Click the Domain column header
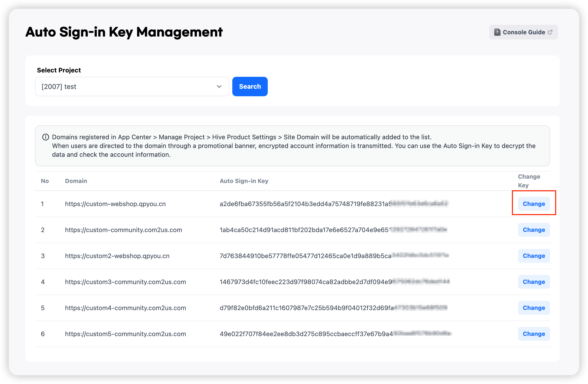Viewport: 588px width, 384px height. pos(76,181)
